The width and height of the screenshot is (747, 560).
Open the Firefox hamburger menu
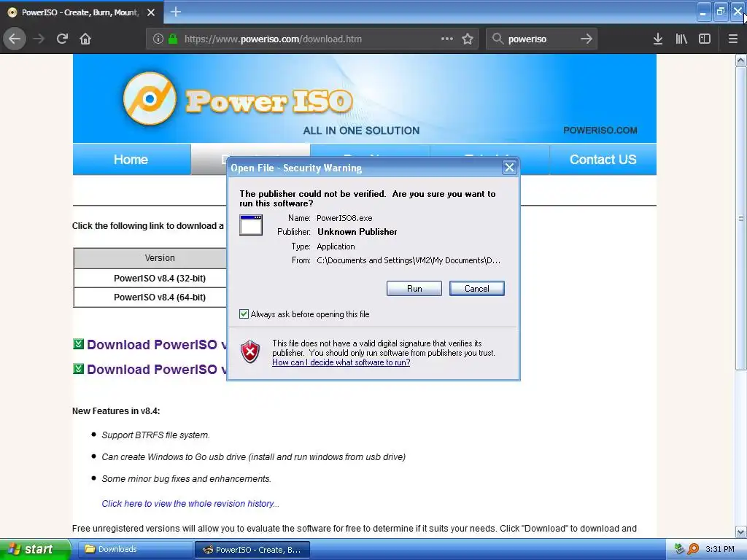733,39
